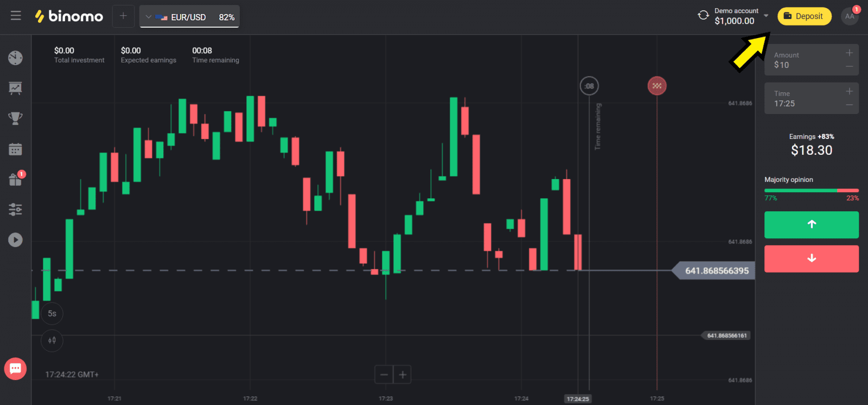Open the AA profile avatar

(x=850, y=16)
